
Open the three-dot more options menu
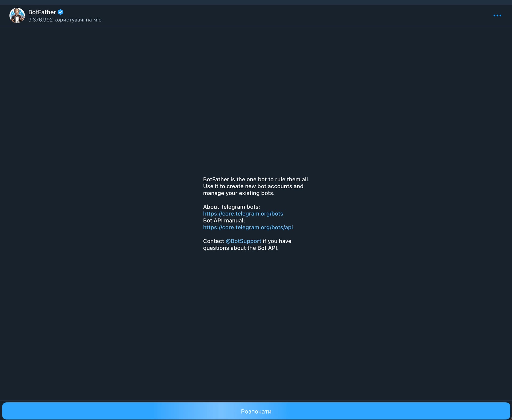tap(497, 15)
